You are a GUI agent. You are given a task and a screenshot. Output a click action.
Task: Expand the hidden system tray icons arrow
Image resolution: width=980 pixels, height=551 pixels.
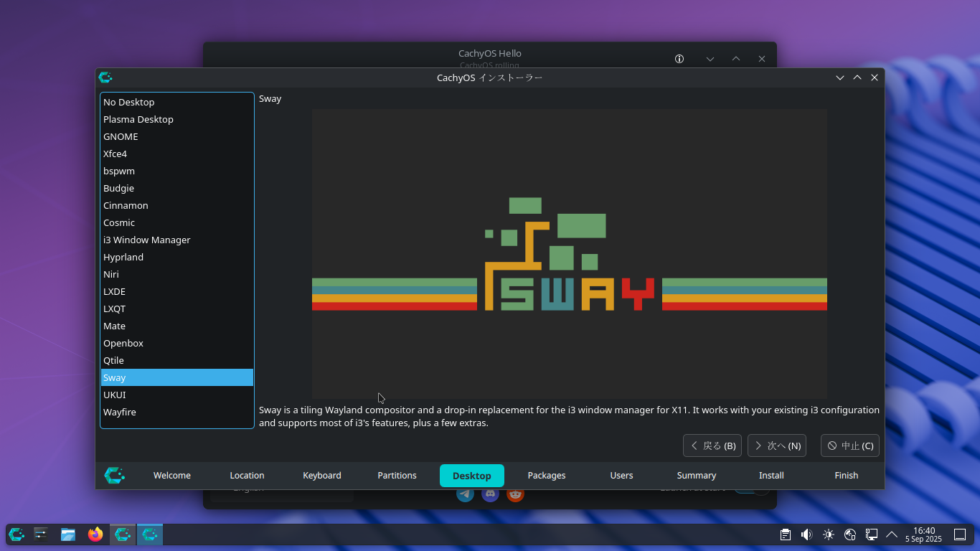(x=892, y=534)
